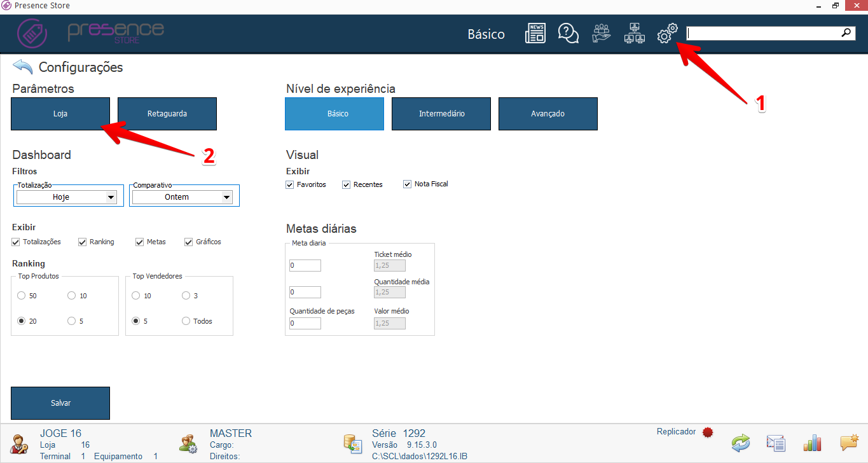Viewport: 868px width, 463px height.
Task: Open the mail document icon in status bar
Action: (776, 443)
